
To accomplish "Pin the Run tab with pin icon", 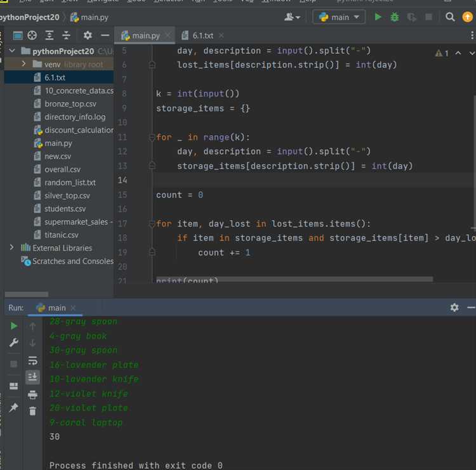I will pos(14,407).
